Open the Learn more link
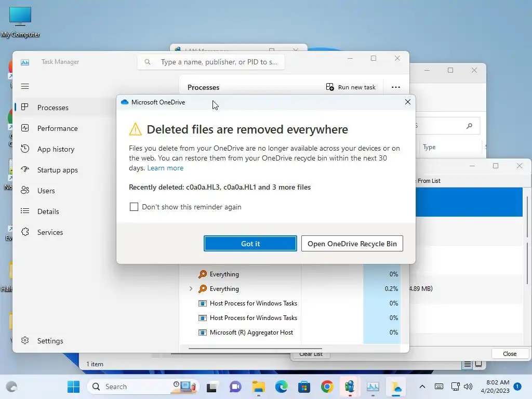 (165, 168)
